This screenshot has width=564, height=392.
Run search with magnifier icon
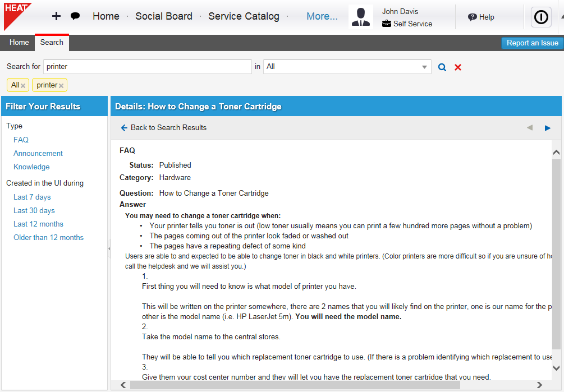pos(442,67)
